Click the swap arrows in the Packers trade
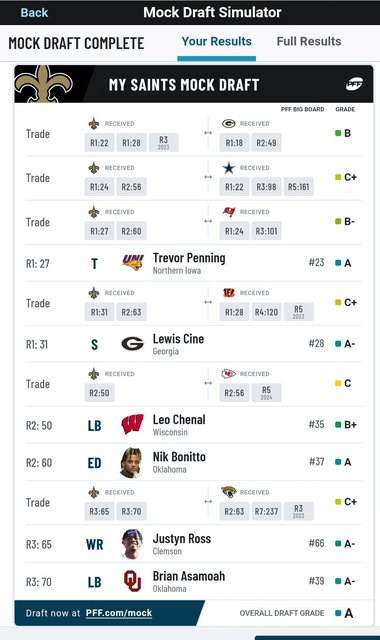Viewport: 380px width, 640px height. click(208, 133)
